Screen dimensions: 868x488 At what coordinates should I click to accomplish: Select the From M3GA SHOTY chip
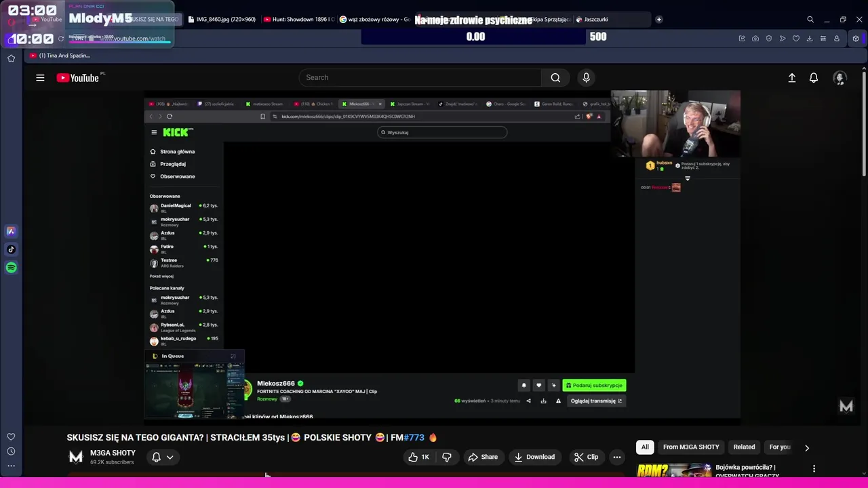pyautogui.click(x=691, y=447)
